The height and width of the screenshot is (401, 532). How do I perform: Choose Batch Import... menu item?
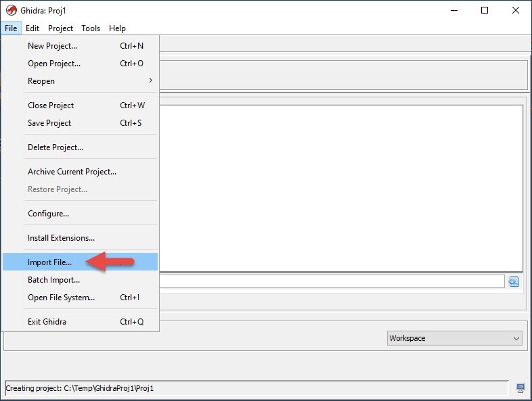click(x=53, y=280)
